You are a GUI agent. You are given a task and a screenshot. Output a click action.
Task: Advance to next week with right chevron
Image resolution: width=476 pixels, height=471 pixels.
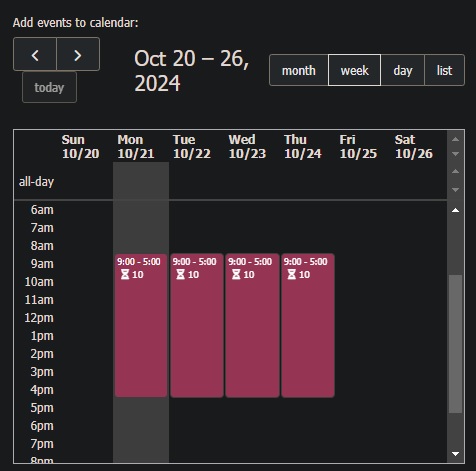[x=78, y=54]
